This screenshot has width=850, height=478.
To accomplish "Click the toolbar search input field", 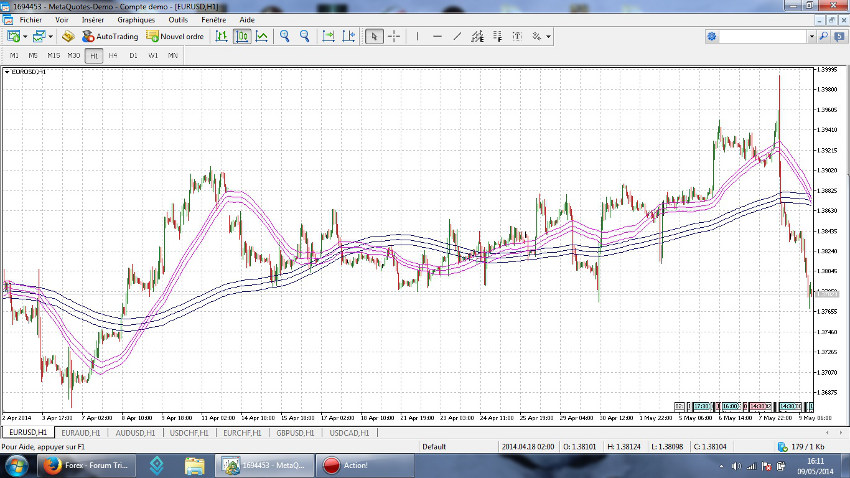I will (x=762, y=36).
